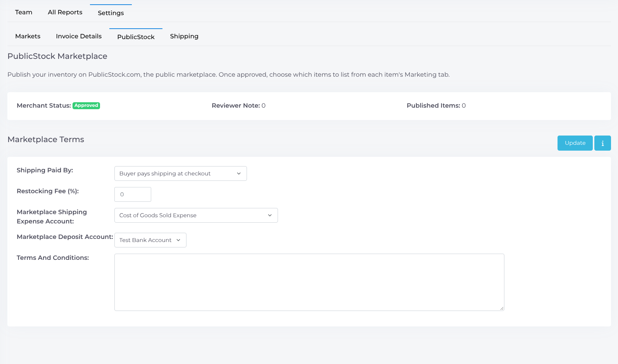This screenshot has width=618, height=364.
Task: Go to the Markets sub-tab
Action: point(28,36)
